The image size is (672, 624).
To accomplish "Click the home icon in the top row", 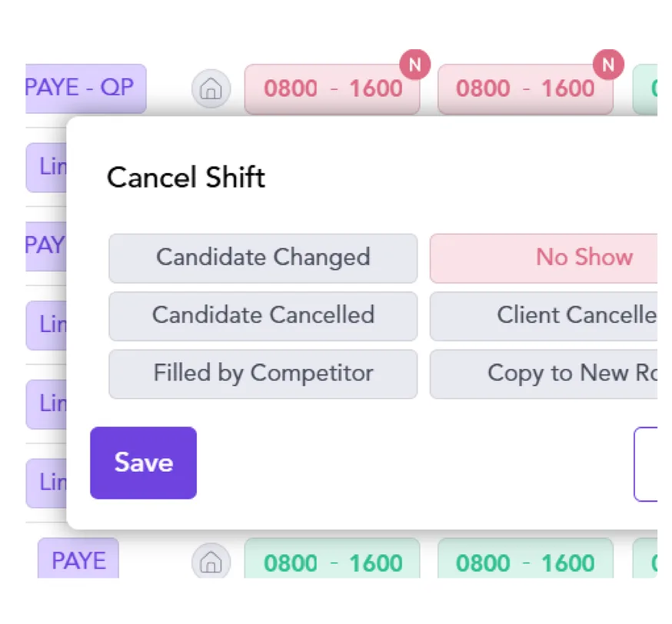I will click(211, 88).
